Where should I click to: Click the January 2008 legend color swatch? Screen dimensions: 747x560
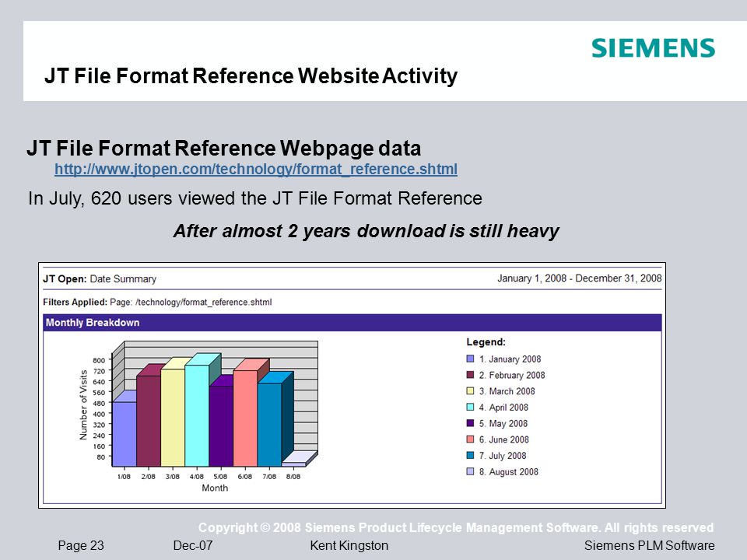[x=470, y=359]
